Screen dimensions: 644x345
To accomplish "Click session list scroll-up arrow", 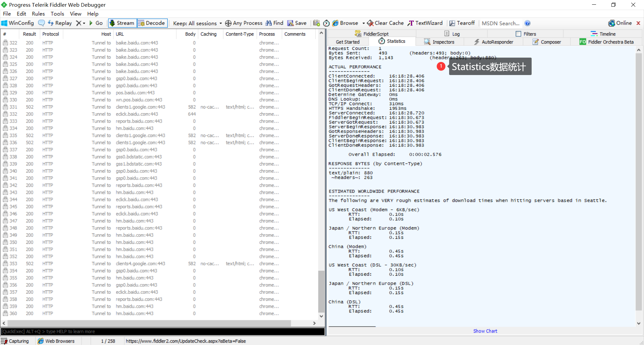I will [321, 33].
